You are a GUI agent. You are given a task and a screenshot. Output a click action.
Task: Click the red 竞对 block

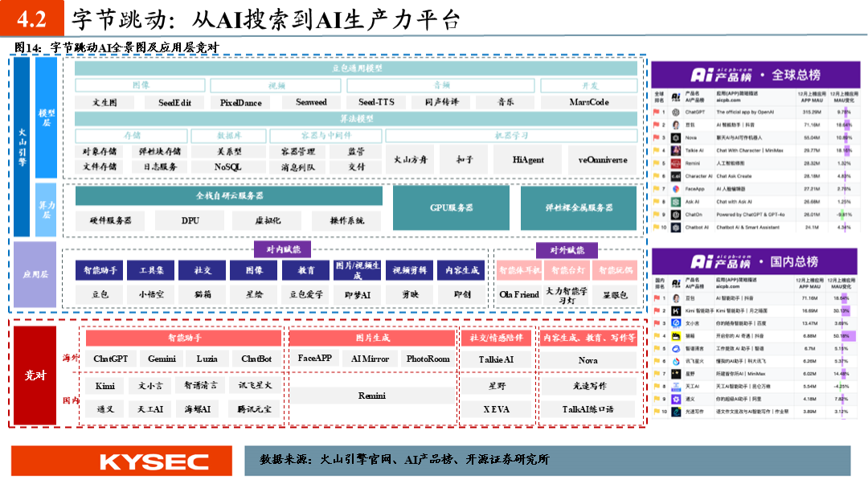[x=35, y=375]
